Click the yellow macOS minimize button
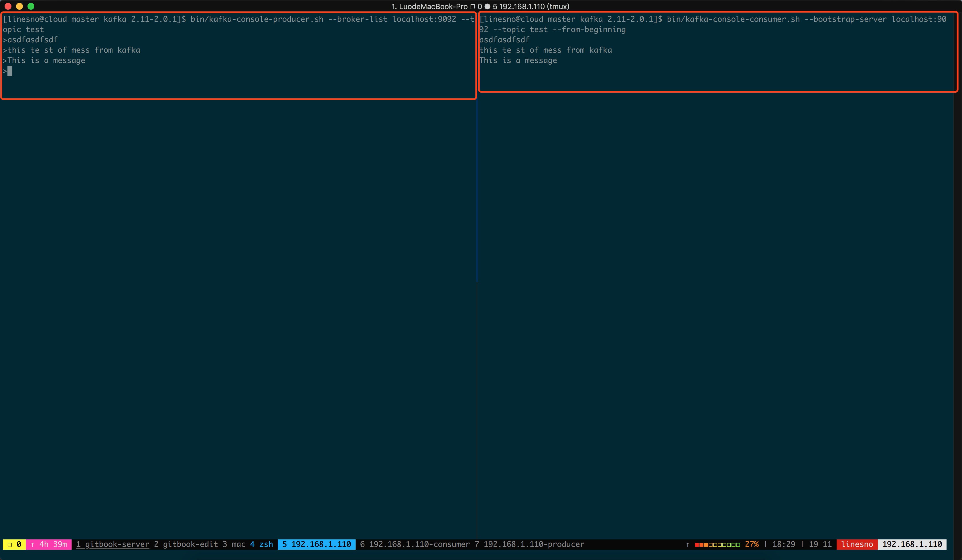 19,6
